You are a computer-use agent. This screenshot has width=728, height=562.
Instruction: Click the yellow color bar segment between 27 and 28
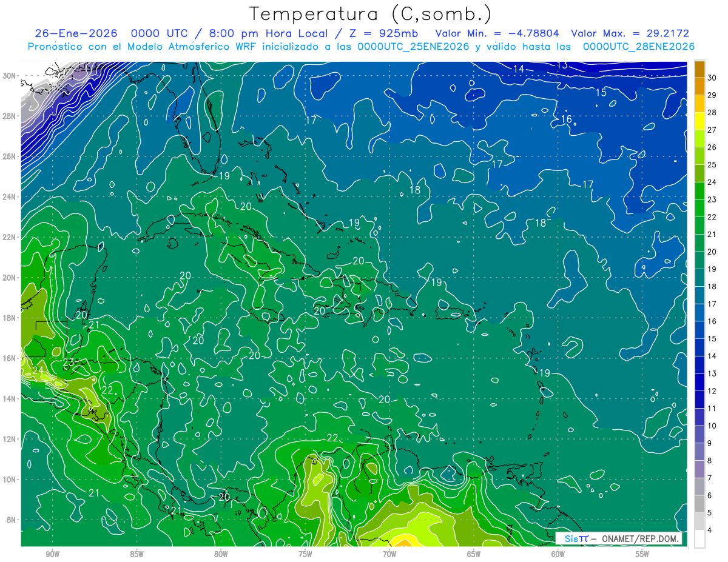700,121
